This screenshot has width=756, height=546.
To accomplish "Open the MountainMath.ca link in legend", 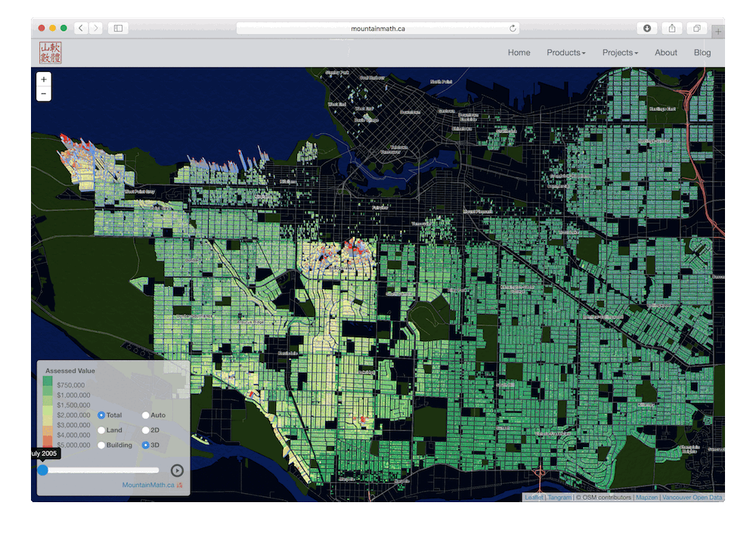I will click(148, 485).
